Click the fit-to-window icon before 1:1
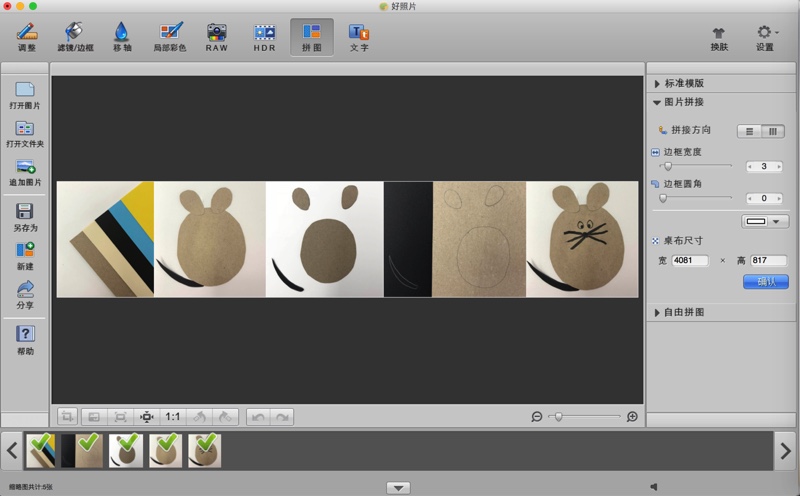This screenshot has height=496, width=800. click(146, 417)
